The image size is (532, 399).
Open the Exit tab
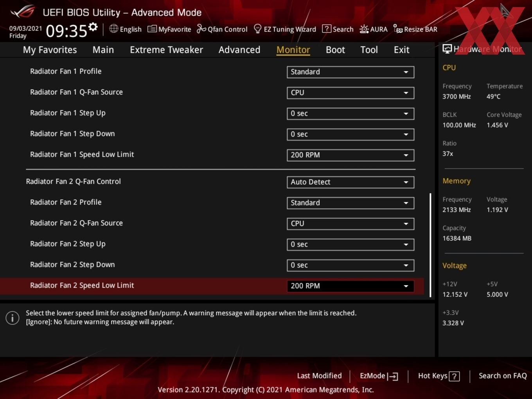(x=401, y=50)
